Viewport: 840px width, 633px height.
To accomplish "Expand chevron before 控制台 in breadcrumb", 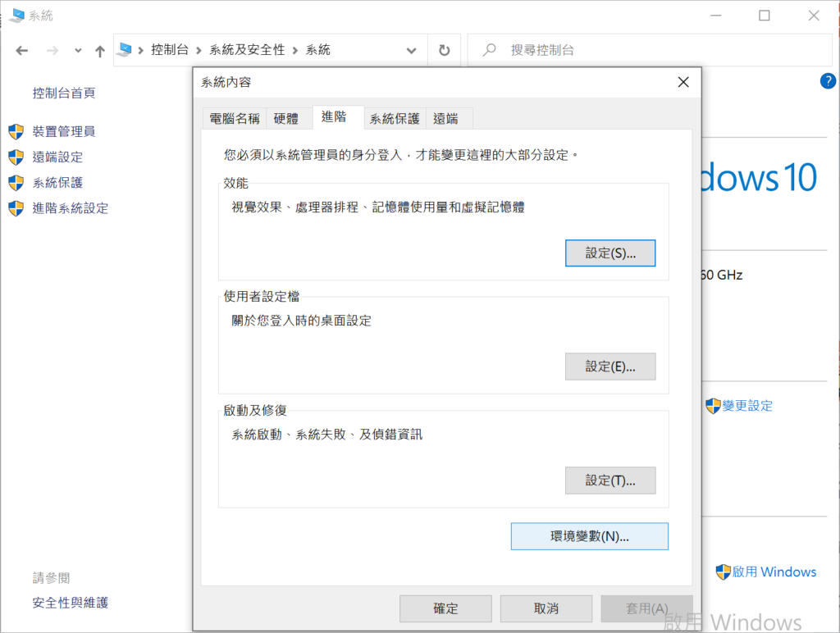I will tap(141, 50).
